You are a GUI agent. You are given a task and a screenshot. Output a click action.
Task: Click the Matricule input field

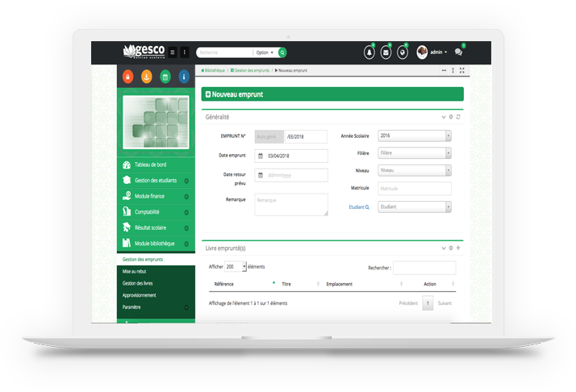tap(415, 189)
